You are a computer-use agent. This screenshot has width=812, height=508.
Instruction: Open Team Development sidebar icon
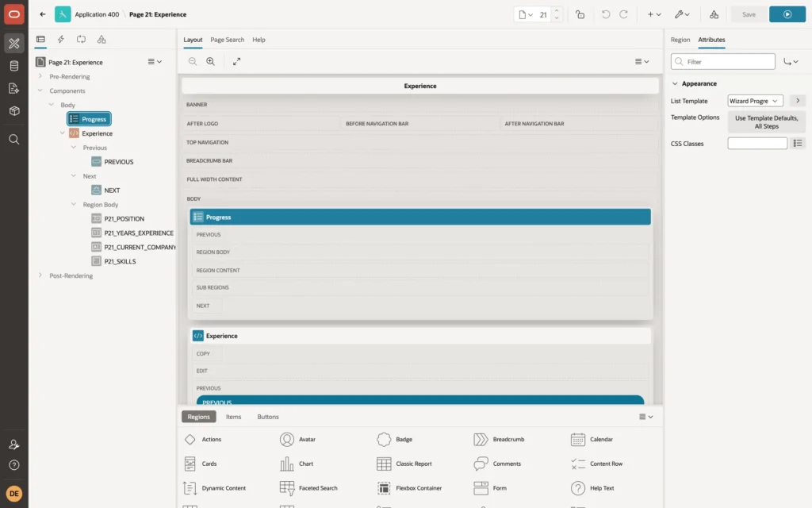pos(14,88)
